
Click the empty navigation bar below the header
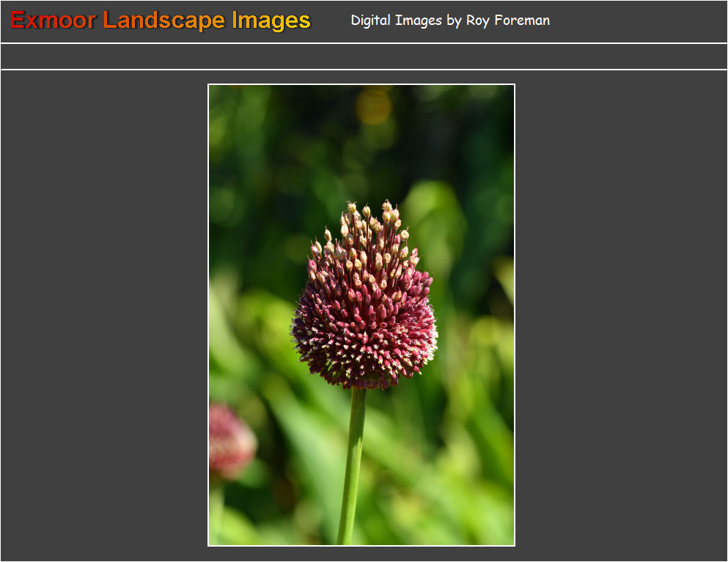[x=364, y=56]
